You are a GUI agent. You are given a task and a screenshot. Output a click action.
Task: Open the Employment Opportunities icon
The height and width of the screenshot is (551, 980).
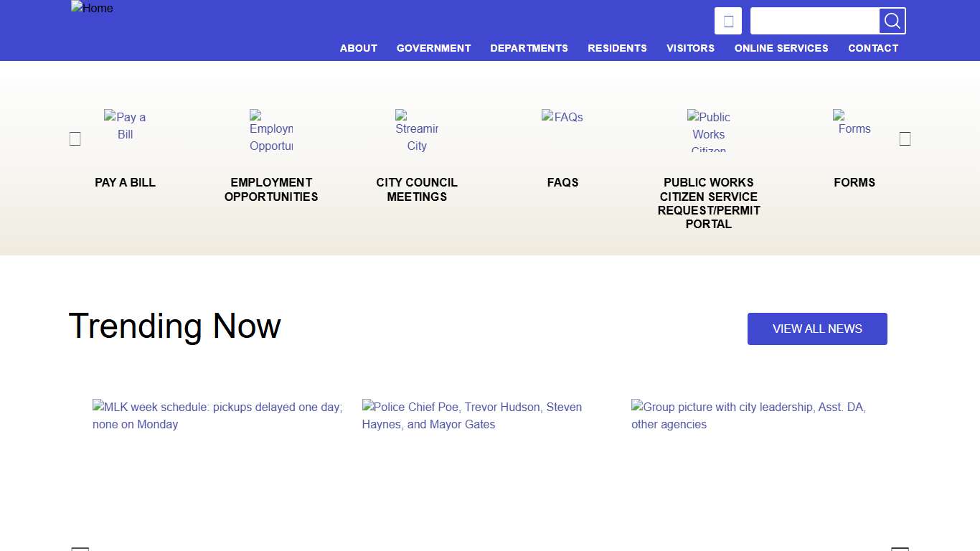tap(271, 131)
